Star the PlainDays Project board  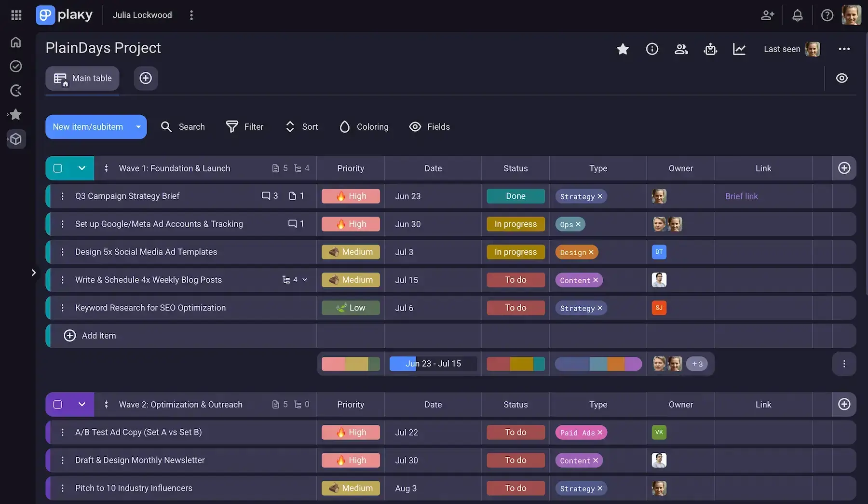click(x=623, y=49)
